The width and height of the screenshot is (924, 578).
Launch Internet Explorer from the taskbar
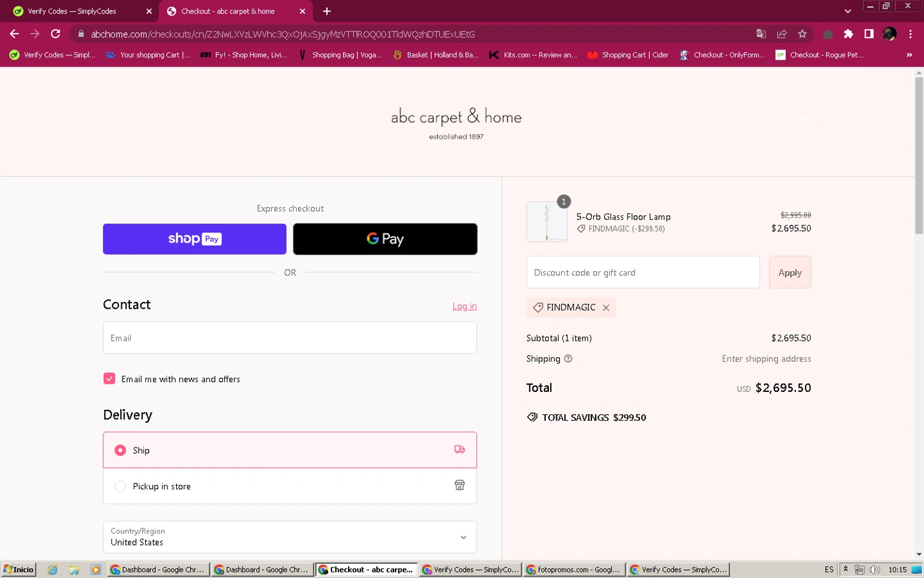[x=52, y=570]
